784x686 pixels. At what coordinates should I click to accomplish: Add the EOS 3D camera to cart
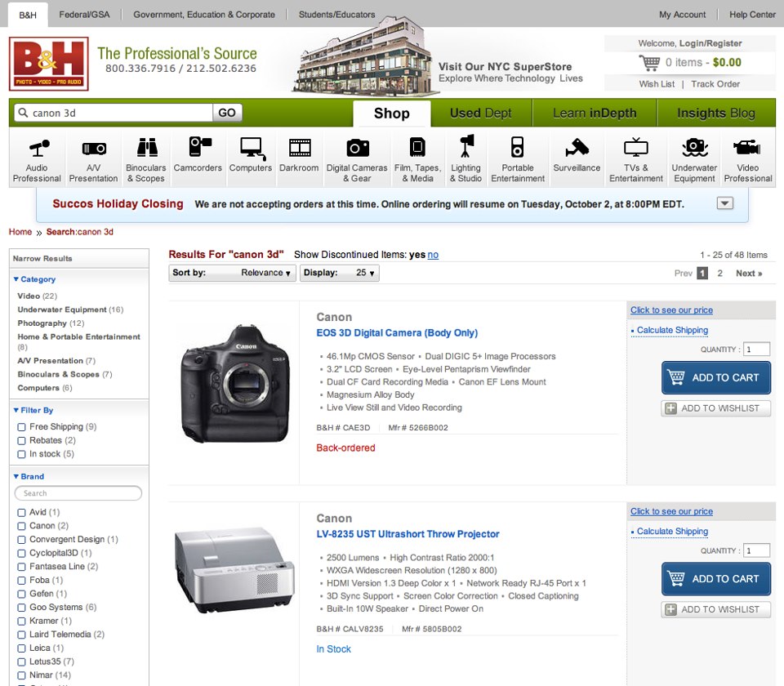click(715, 377)
